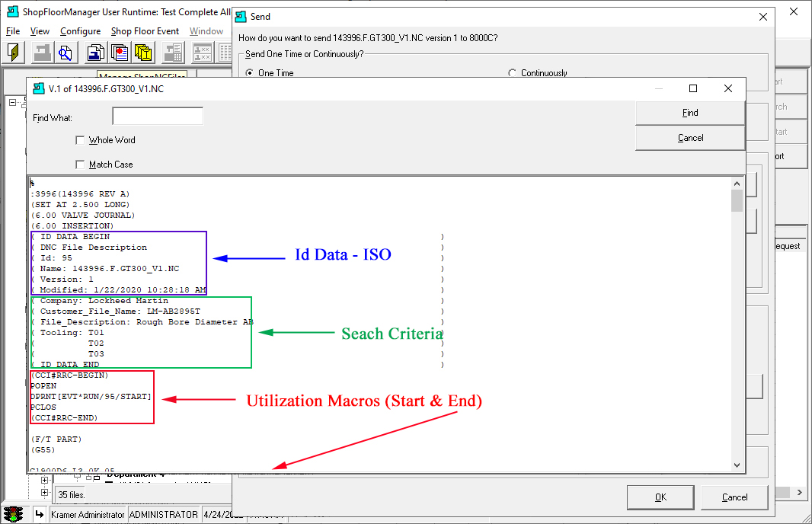Image resolution: width=812 pixels, height=524 pixels.
Task: Click the traffic light status icon
Action: coord(13,514)
